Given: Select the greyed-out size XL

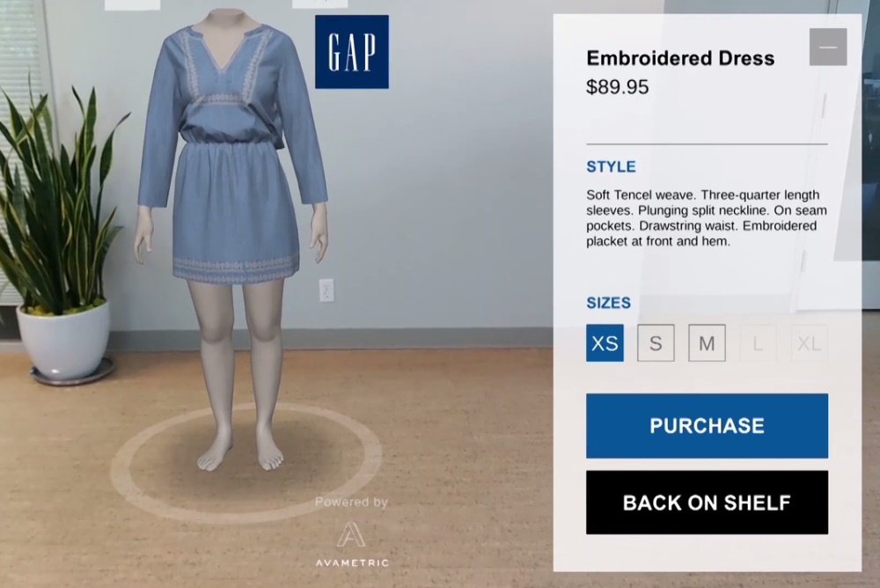Looking at the screenshot, I should point(809,342).
